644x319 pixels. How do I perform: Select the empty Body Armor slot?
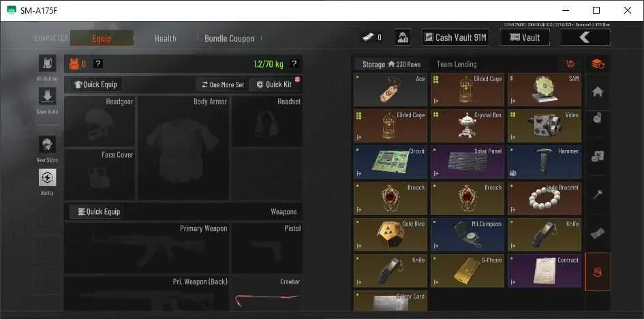pos(183,148)
